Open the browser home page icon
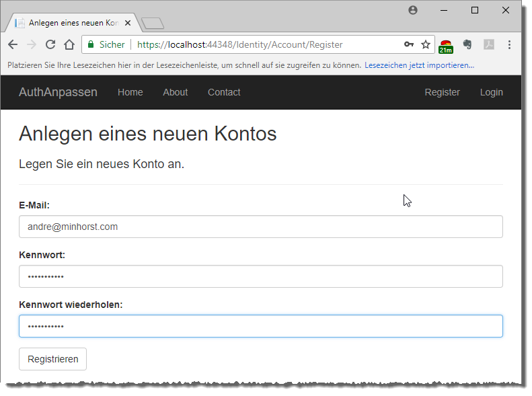This screenshot has height=396, width=532. 69,44
